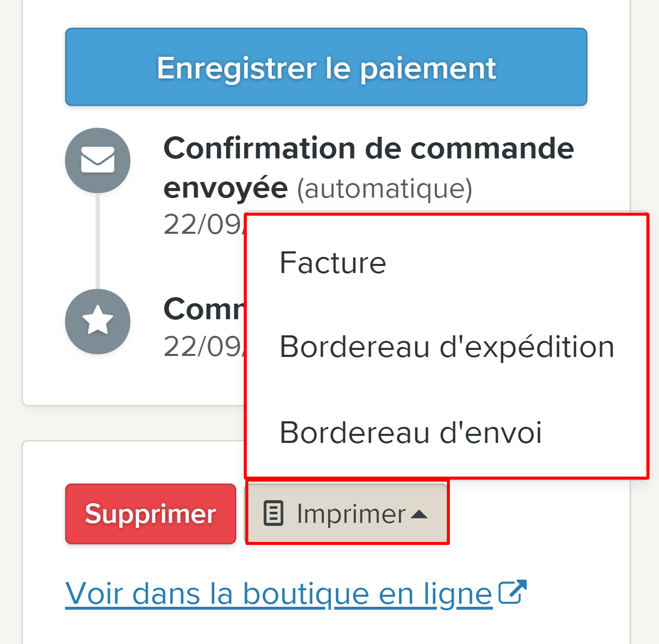659x644 pixels.
Task: Click the caret arrow beside Imprimer
Action: pyautogui.click(x=419, y=514)
